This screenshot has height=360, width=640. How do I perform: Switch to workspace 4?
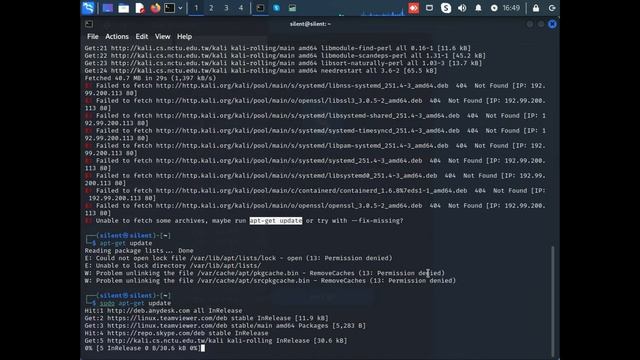241,8
